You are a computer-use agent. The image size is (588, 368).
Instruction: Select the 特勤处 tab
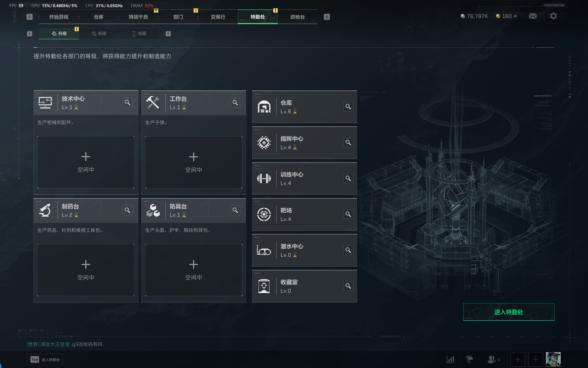click(258, 17)
